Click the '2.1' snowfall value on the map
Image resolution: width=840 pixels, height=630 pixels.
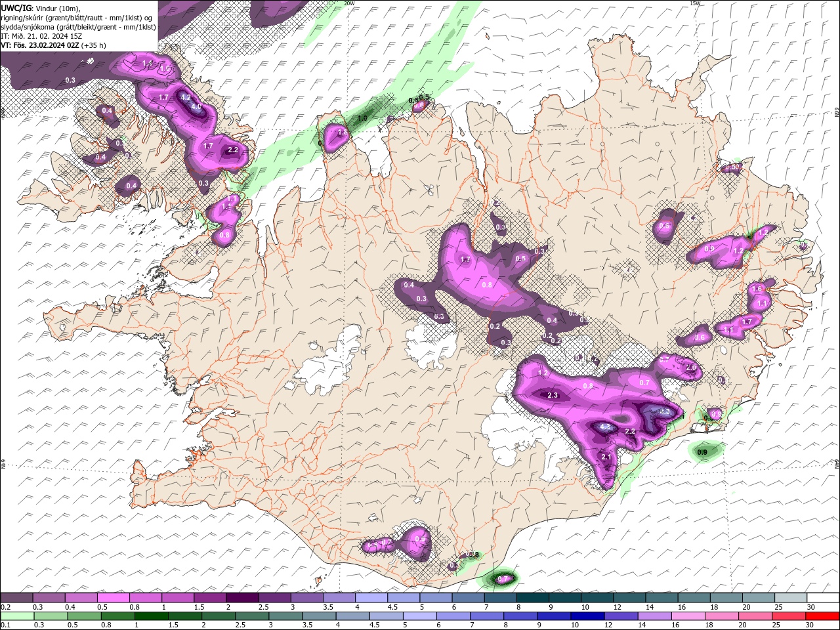pos(606,457)
